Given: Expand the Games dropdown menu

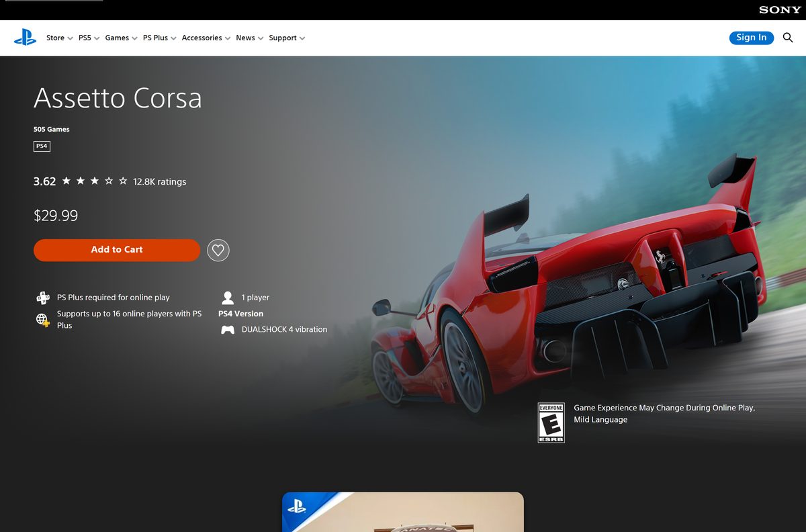Looking at the screenshot, I should (121, 38).
